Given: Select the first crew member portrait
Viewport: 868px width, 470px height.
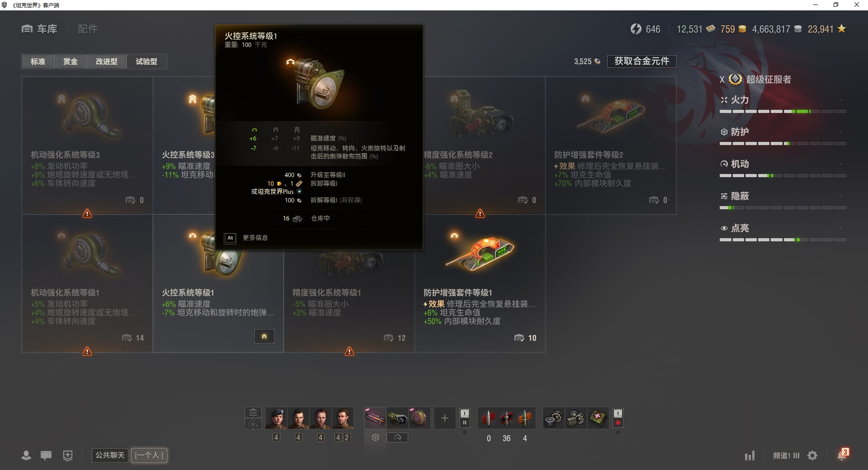Looking at the screenshot, I should (x=276, y=418).
